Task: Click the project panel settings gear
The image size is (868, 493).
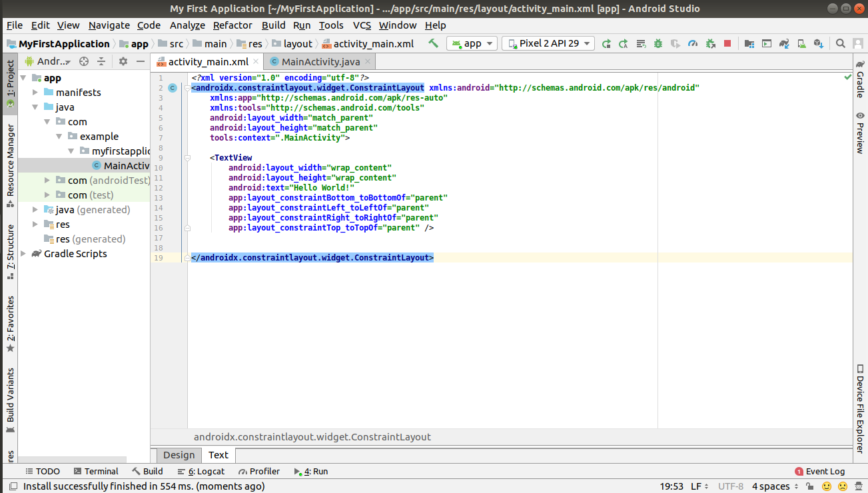Action: click(x=123, y=61)
